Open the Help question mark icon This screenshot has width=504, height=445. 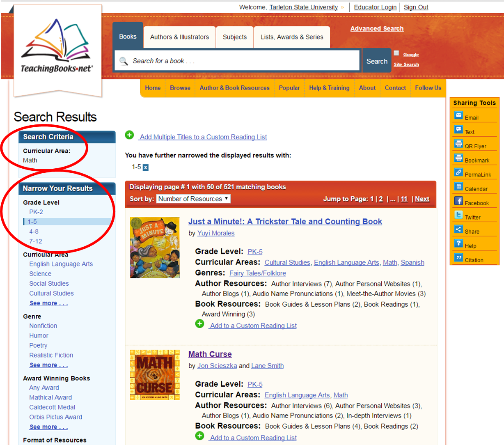458,243
